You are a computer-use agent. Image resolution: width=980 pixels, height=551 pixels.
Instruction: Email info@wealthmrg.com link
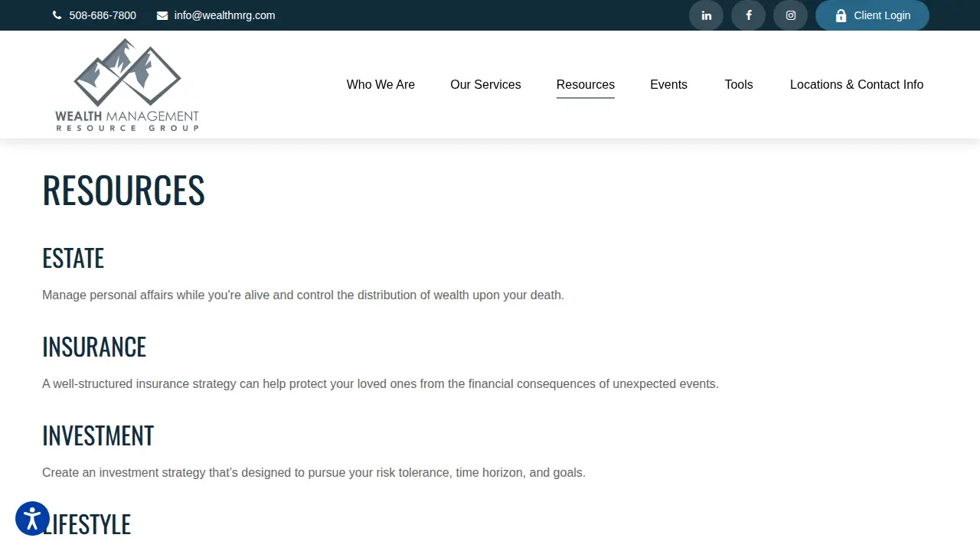coord(224,15)
